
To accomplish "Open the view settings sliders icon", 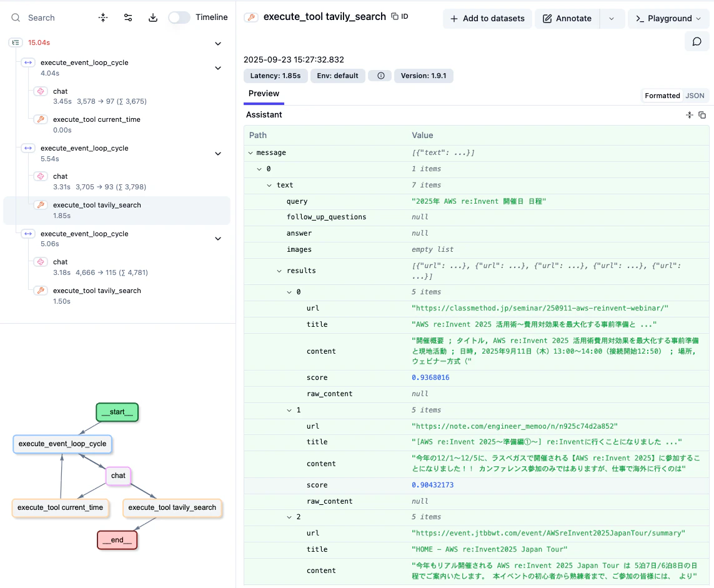I will [x=128, y=17].
